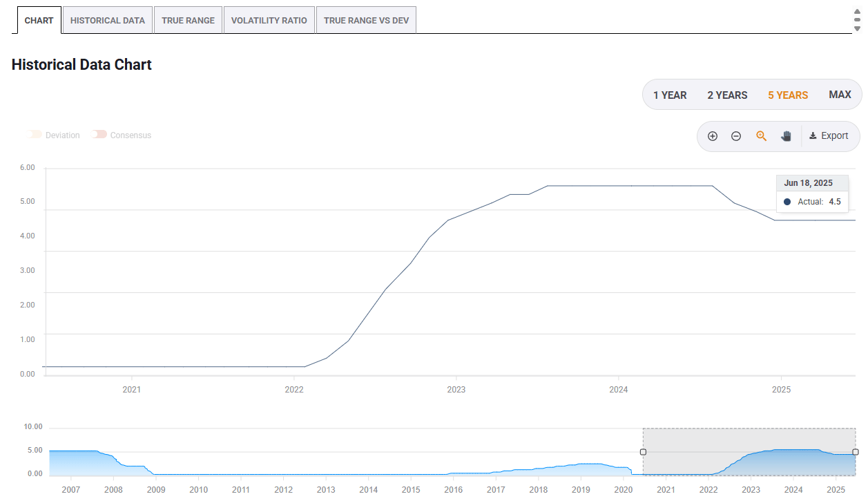Click the left handle of the range selector

point(643,451)
